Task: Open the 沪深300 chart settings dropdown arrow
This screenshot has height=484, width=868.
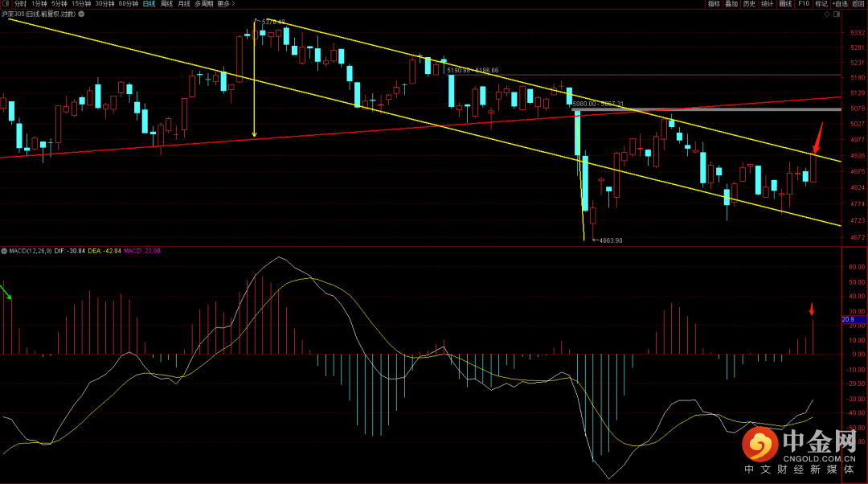Action: 81,14
